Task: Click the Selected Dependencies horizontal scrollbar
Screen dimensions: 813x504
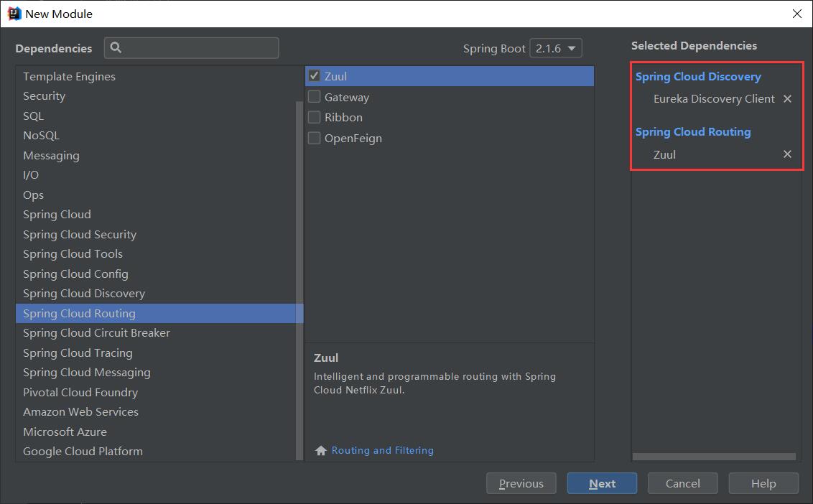Action: [714, 457]
